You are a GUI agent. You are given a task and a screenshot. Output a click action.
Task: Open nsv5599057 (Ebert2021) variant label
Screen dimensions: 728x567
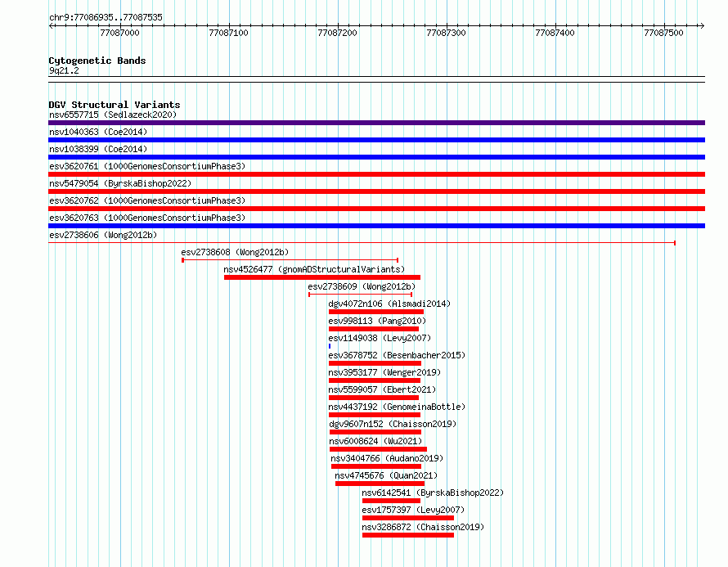382,389
